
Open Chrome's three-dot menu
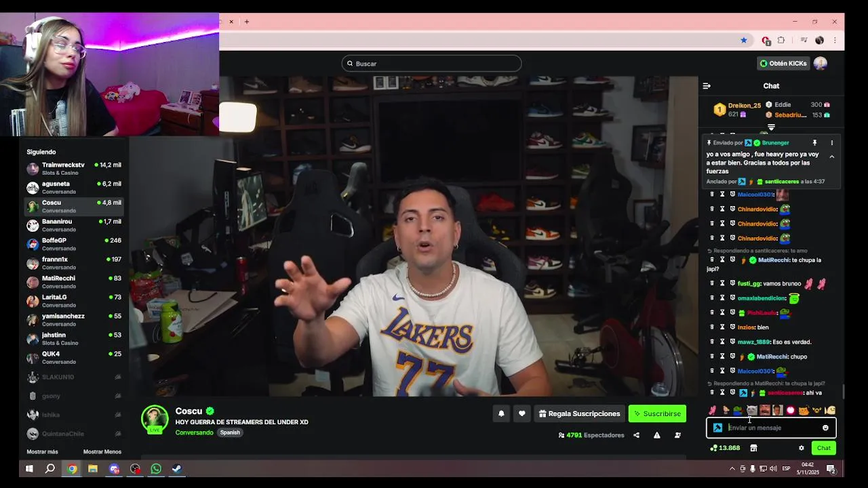point(834,41)
